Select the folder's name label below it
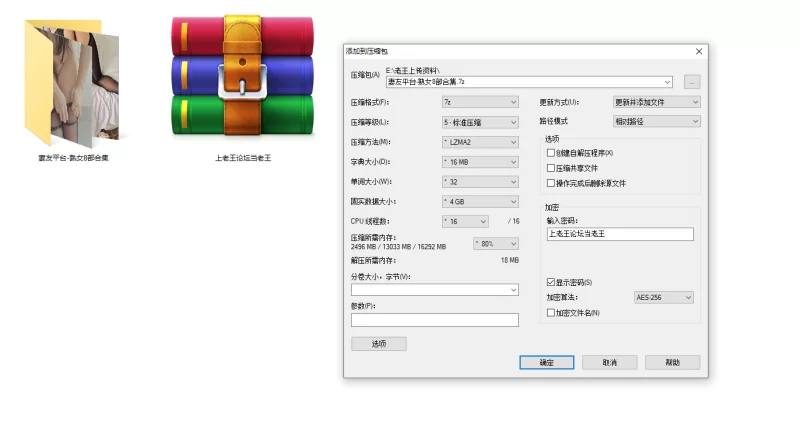This screenshot has height=422, width=800. click(x=73, y=158)
